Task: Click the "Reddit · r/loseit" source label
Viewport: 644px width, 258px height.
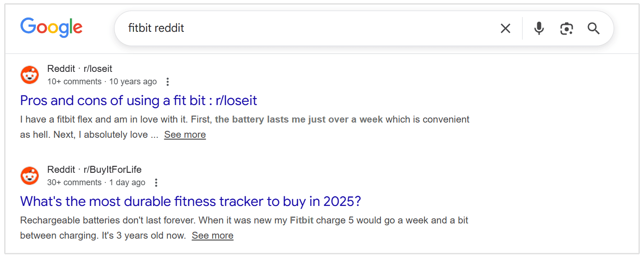Action: 80,69
